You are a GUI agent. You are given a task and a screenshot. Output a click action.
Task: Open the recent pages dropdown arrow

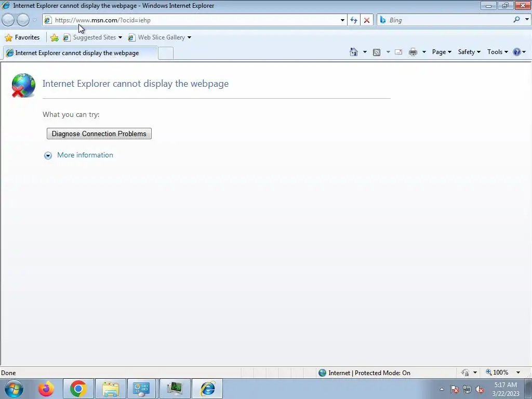coord(34,20)
